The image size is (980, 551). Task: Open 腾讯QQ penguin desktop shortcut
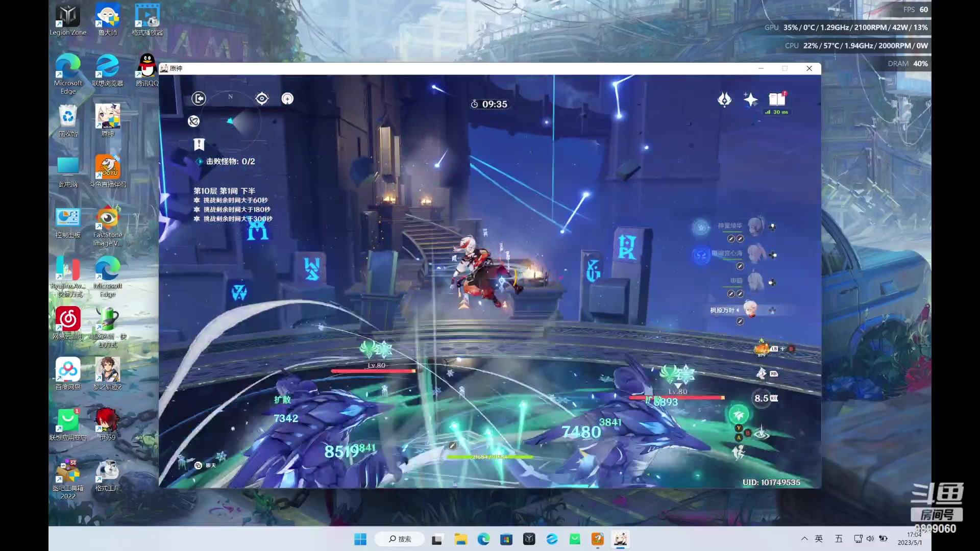point(148,70)
